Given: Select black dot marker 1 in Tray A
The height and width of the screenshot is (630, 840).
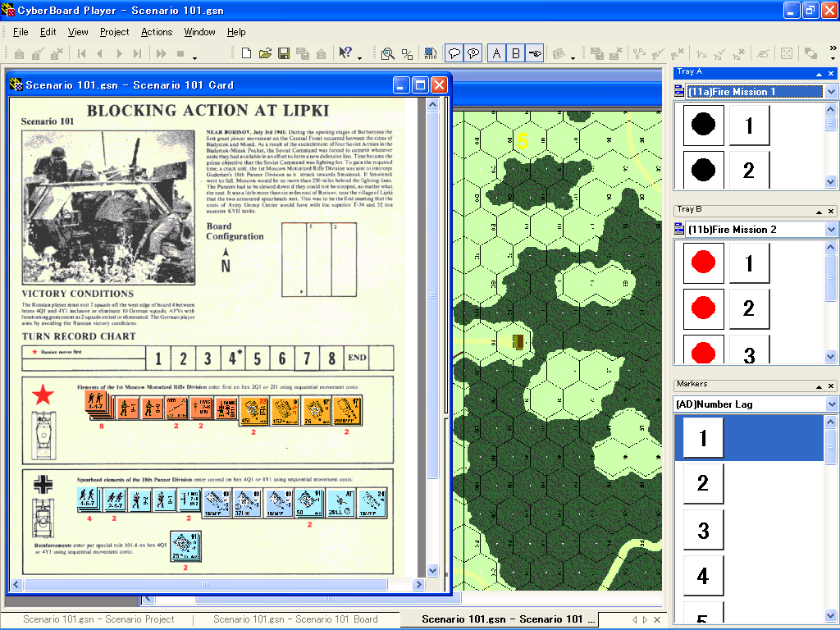Looking at the screenshot, I should (x=703, y=125).
